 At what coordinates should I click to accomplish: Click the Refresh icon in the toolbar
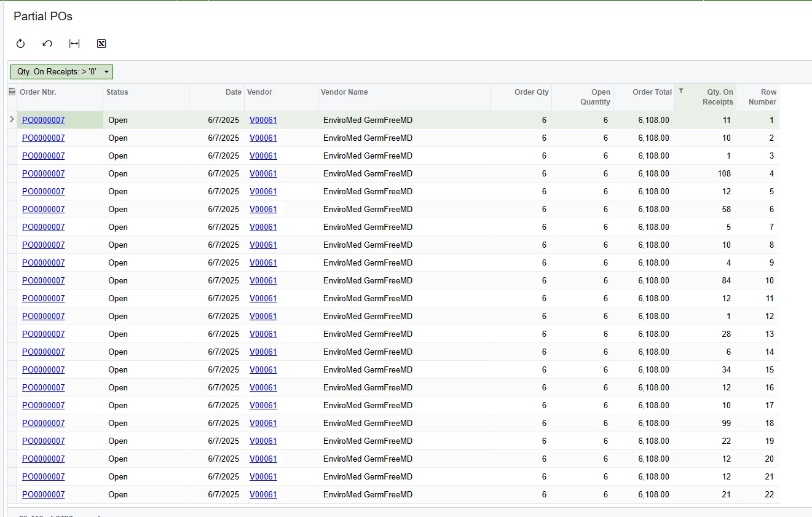tap(20, 44)
